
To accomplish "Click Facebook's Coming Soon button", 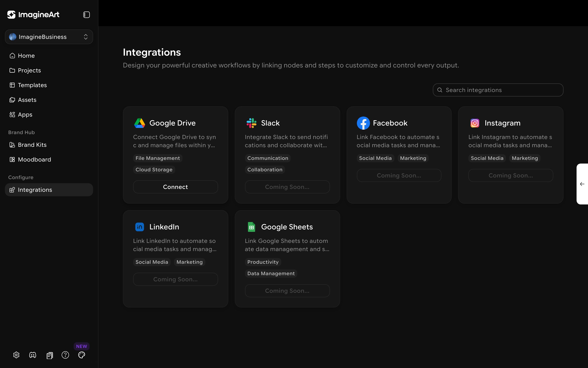I will pos(399,175).
